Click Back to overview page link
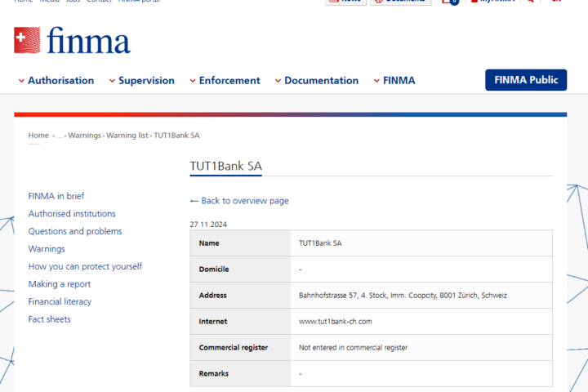Viewport: 588px width, 392px height. 245,201
